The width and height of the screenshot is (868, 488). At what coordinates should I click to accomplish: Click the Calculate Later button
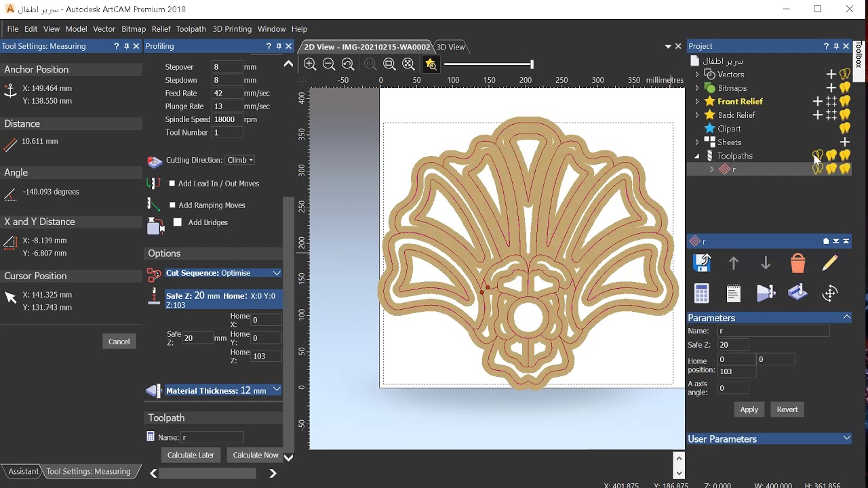click(x=191, y=455)
